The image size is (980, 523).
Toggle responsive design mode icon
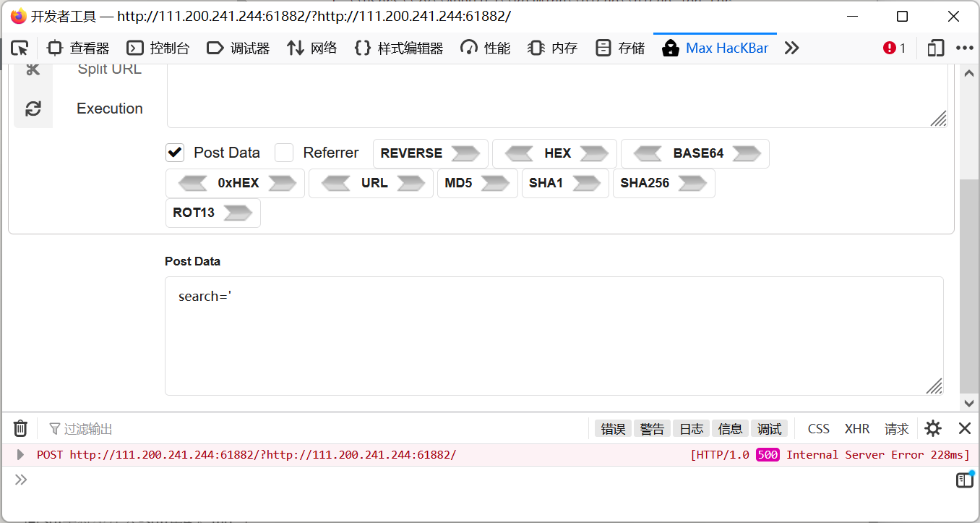[x=936, y=48]
